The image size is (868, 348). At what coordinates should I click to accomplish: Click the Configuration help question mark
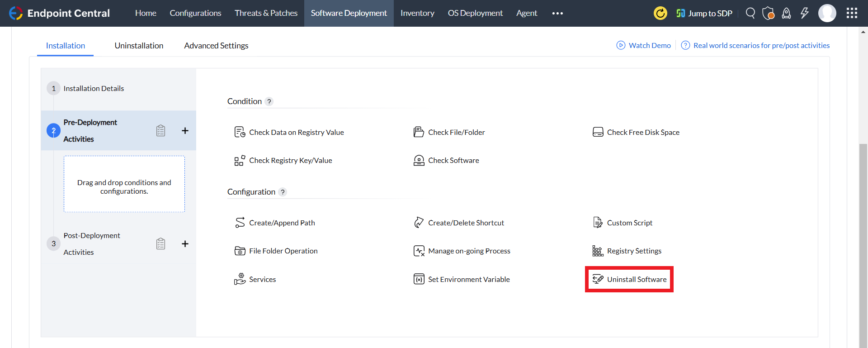coord(283,192)
